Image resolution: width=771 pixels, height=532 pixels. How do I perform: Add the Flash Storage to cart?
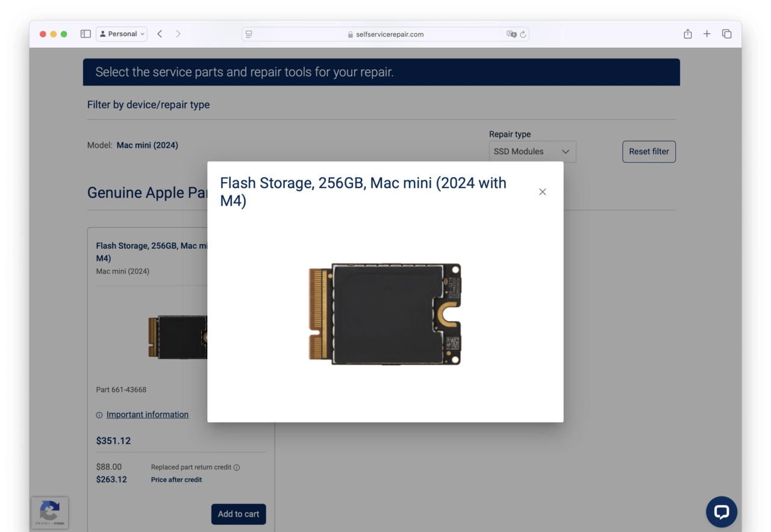(239, 514)
